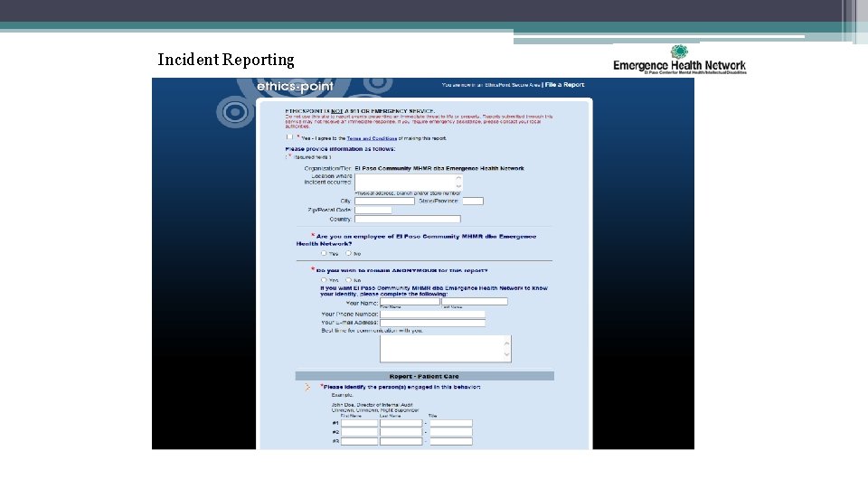Select Yes for employee question

click(324, 253)
